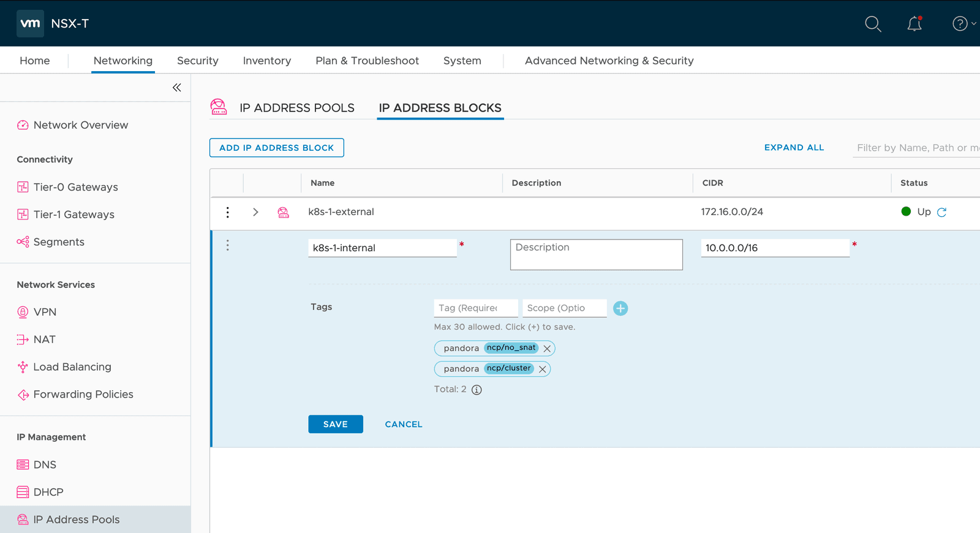Open the notifications bell

pyautogui.click(x=914, y=24)
